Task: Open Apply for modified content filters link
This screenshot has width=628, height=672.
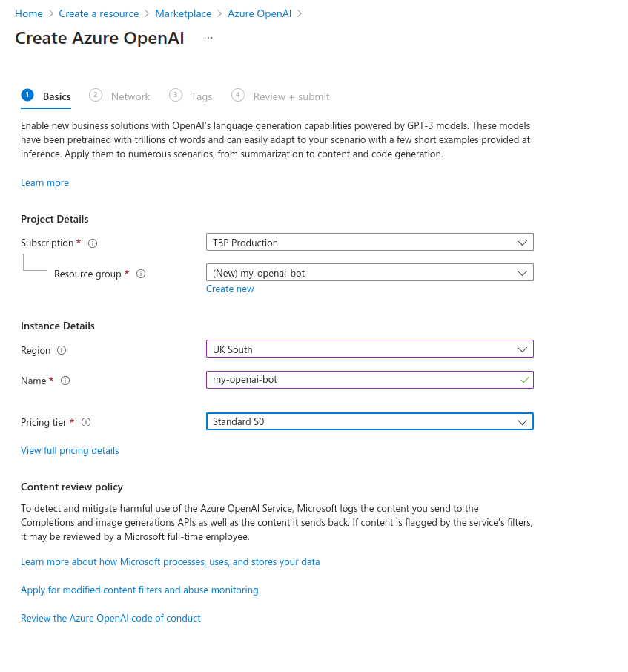Action: [139, 590]
